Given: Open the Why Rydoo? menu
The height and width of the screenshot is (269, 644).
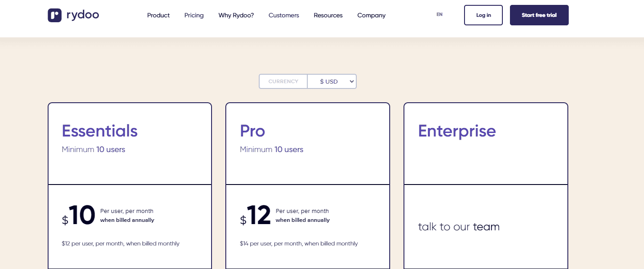Looking at the screenshot, I should [236, 15].
